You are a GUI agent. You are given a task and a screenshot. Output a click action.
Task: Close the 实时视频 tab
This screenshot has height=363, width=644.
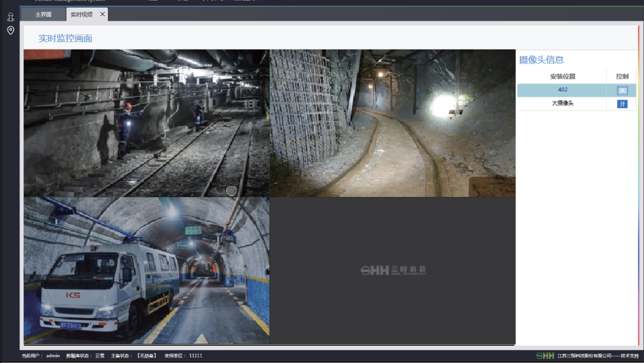pyautogui.click(x=103, y=14)
